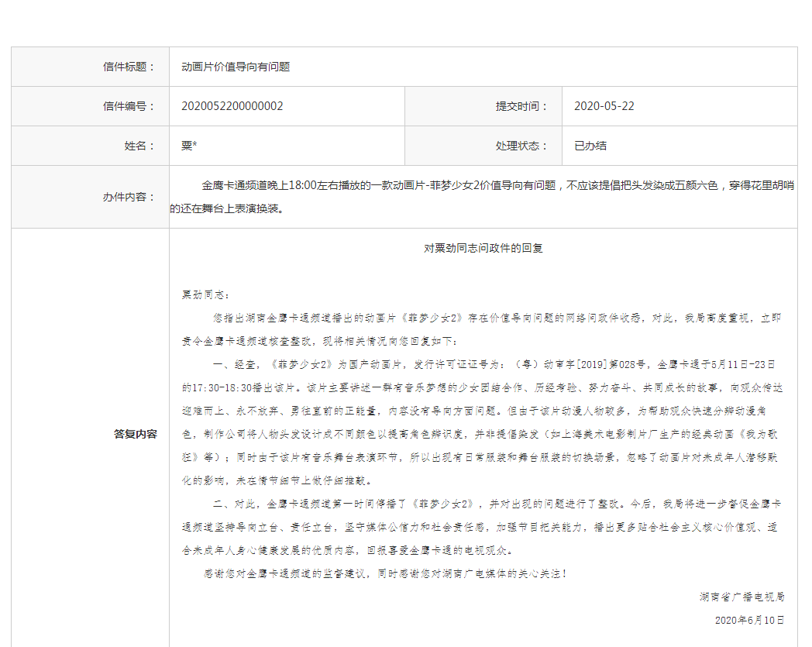Click the salutation 栗劲同志
The image size is (812, 647).
[x=205, y=294]
